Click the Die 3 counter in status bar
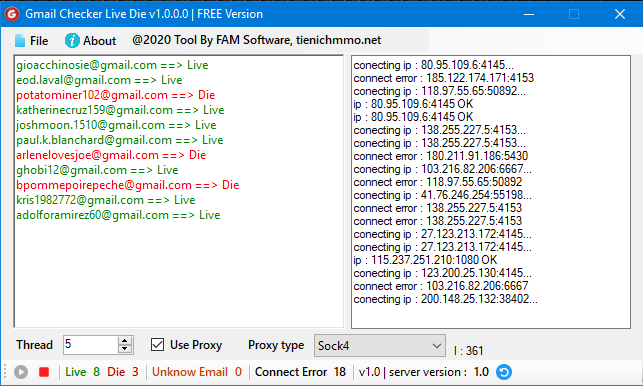 pos(123,372)
